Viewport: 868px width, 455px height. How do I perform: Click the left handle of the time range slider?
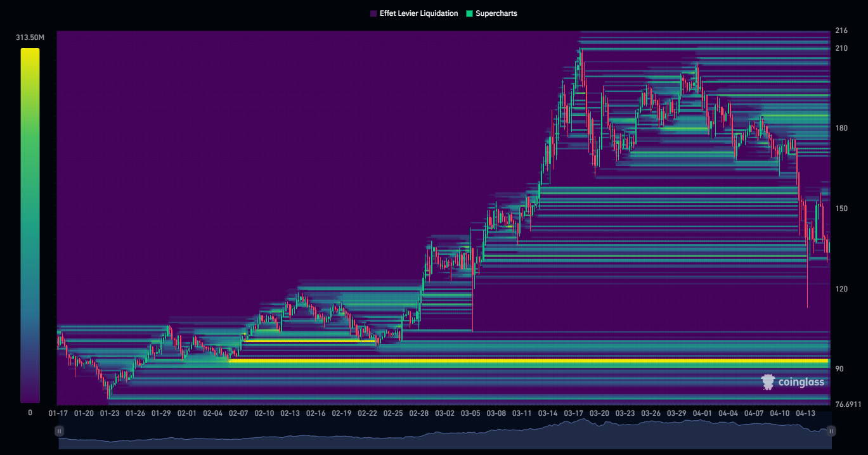(59, 431)
